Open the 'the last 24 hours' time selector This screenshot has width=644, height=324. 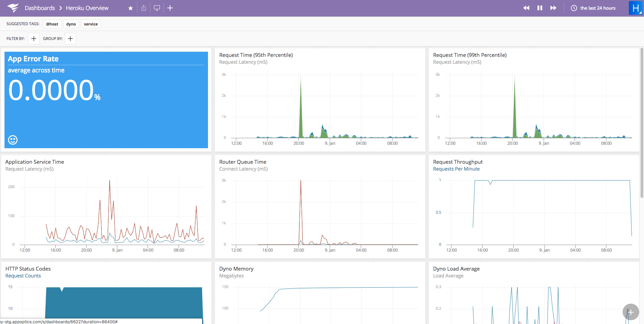(597, 8)
